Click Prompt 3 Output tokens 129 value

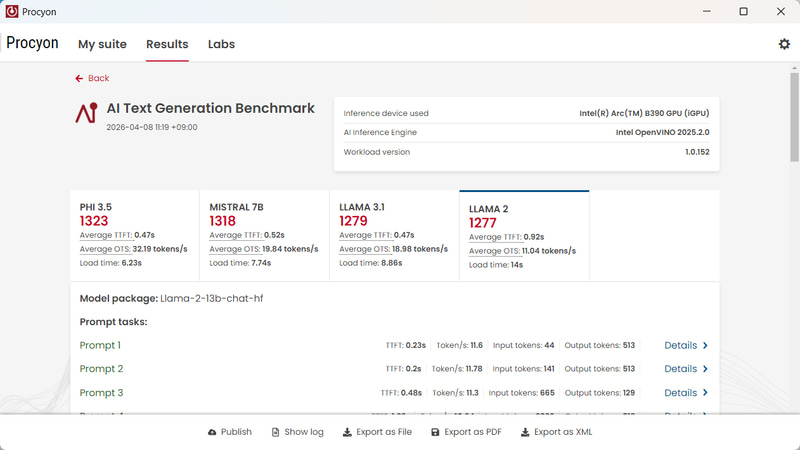click(x=629, y=393)
